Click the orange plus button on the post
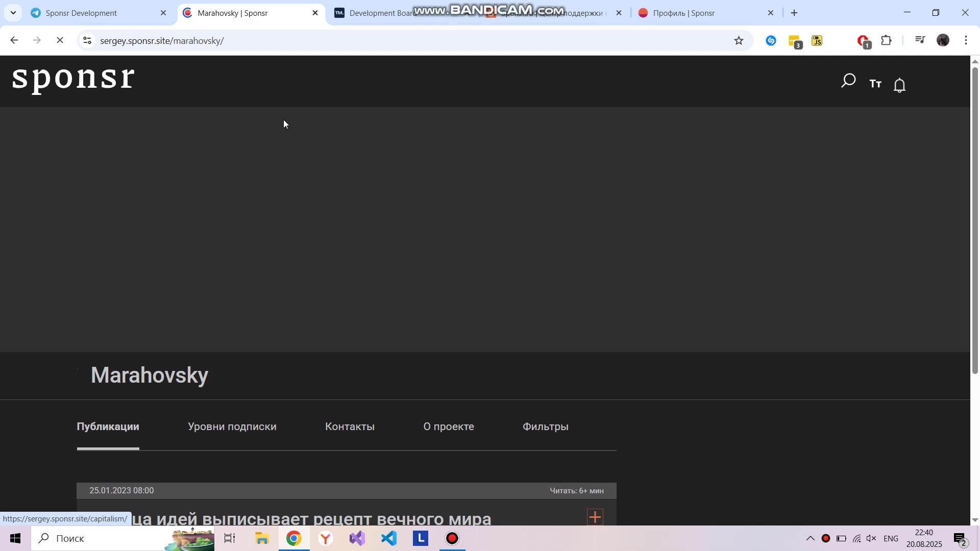The height and width of the screenshot is (551, 980). (595, 517)
